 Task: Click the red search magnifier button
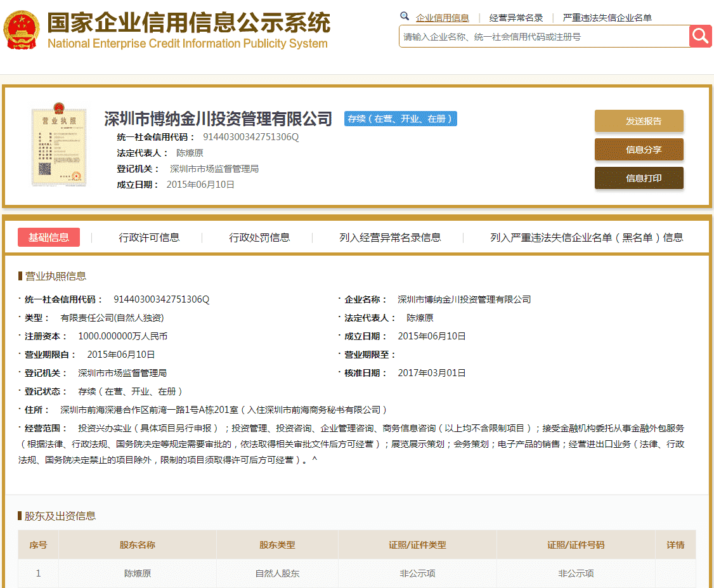pos(700,36)
